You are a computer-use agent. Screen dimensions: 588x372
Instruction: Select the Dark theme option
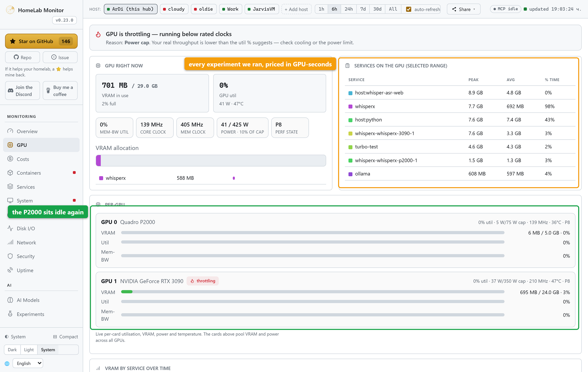click(x=12, y=350)
